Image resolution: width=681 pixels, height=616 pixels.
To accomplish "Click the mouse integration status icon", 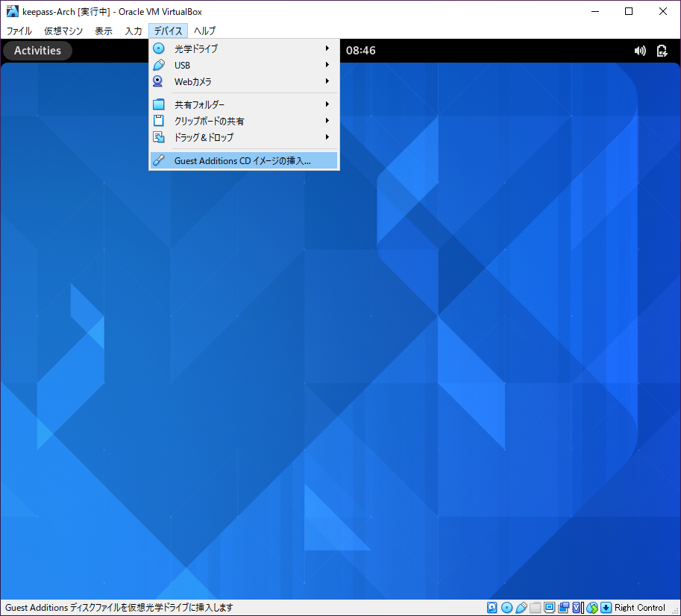I will pos(592,608).
